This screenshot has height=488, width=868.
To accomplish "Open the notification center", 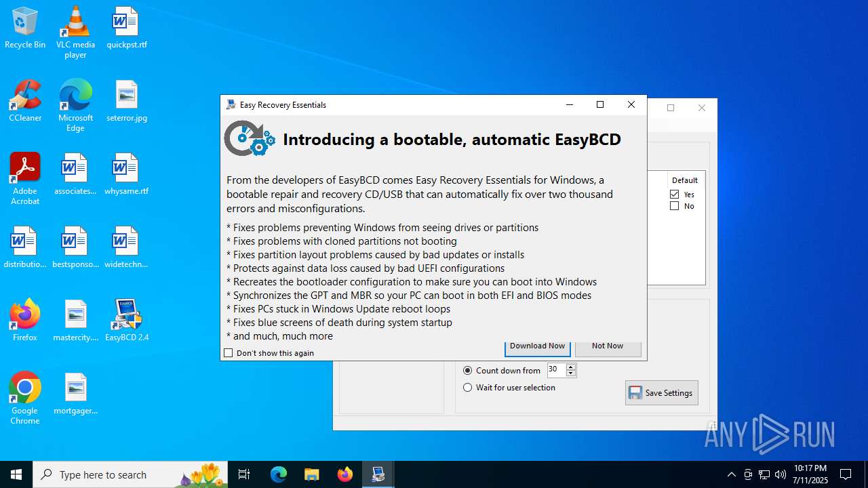I will (x=846, y=474).
